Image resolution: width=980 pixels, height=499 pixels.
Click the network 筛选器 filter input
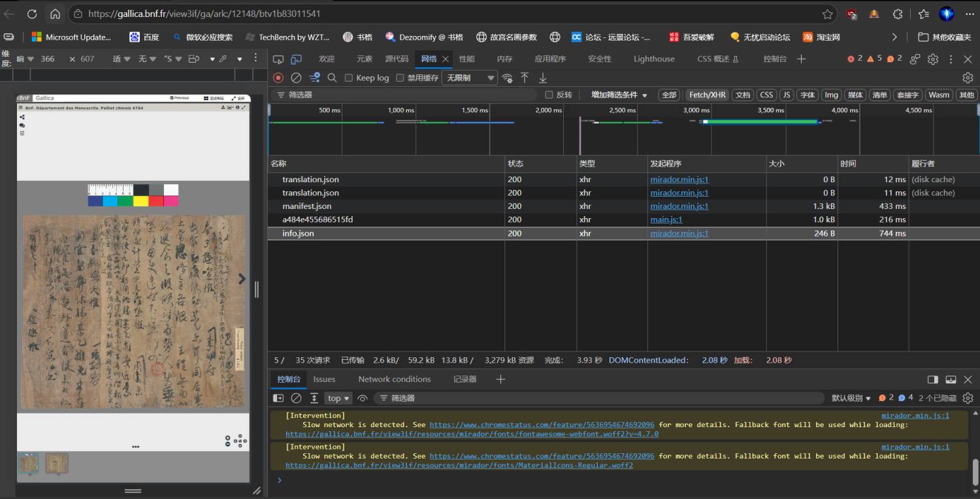click(405, 95)
